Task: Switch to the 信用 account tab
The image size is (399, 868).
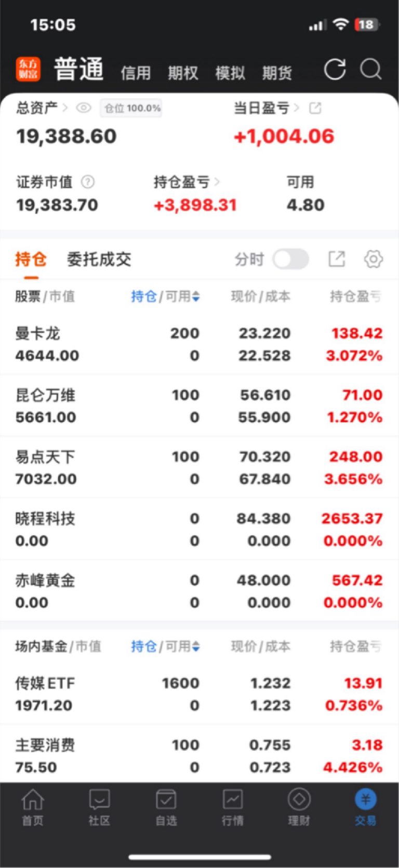Action: pos(136,73)
